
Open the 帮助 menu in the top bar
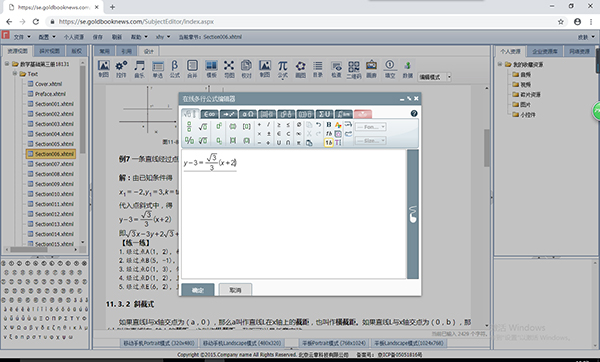tap(139, 37)
